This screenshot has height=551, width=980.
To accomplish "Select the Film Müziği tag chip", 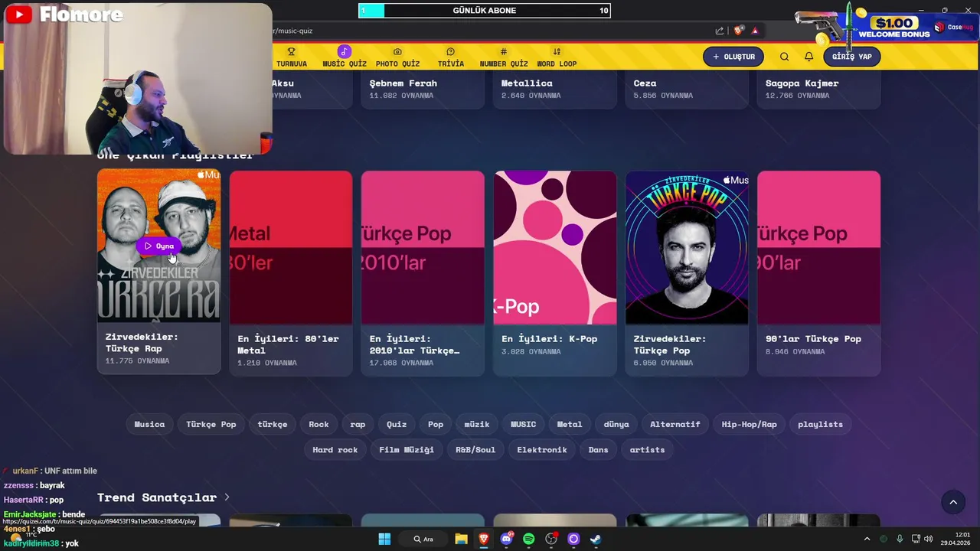I will (x=407, y=449).
